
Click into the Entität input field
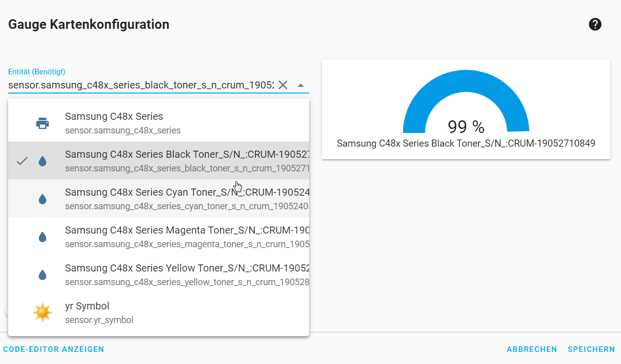click(141, 85)
